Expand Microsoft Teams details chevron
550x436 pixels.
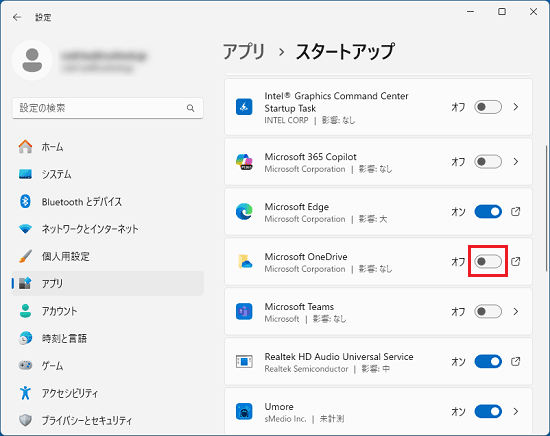[x=516, y=311]
